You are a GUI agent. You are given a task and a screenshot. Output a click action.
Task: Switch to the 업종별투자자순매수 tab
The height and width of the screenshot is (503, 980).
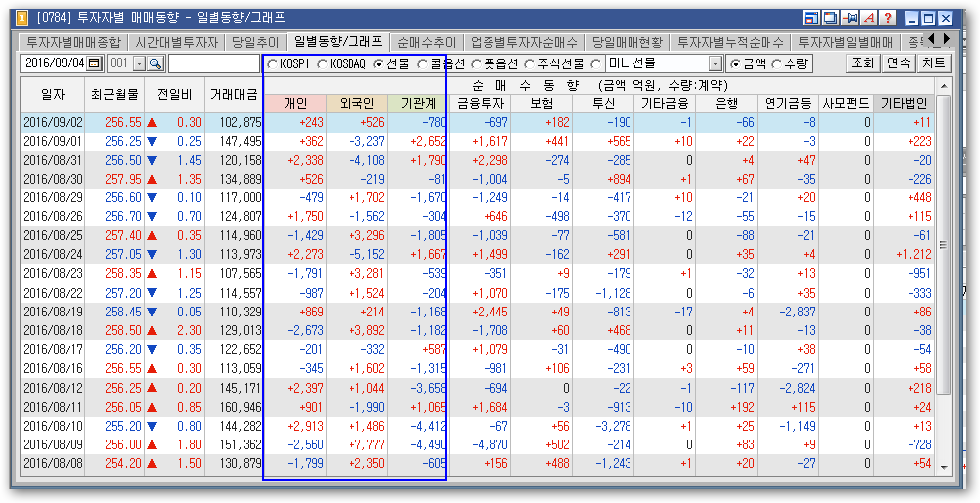tap(524, 43)
